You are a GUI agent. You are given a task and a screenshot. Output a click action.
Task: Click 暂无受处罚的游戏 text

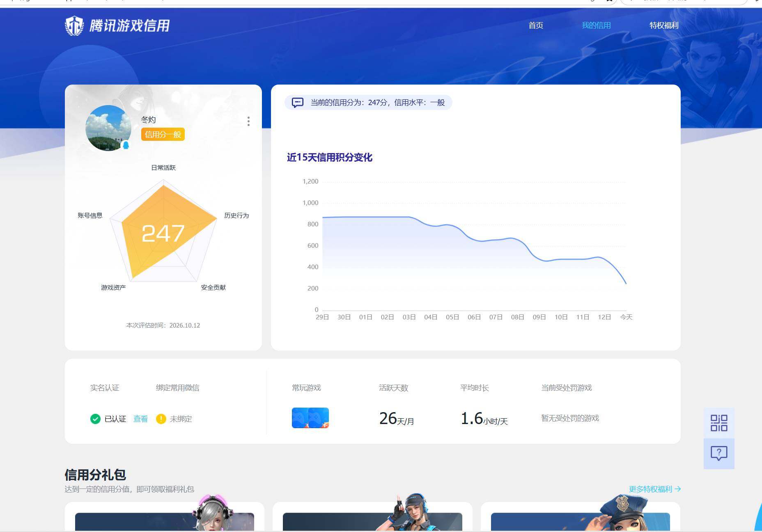570,418
